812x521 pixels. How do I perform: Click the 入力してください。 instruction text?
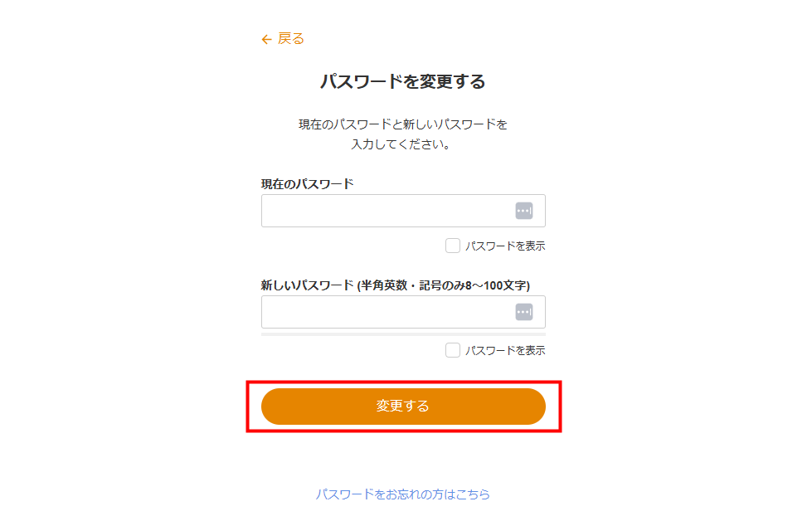pyautogui.click(x=402, y=144)
